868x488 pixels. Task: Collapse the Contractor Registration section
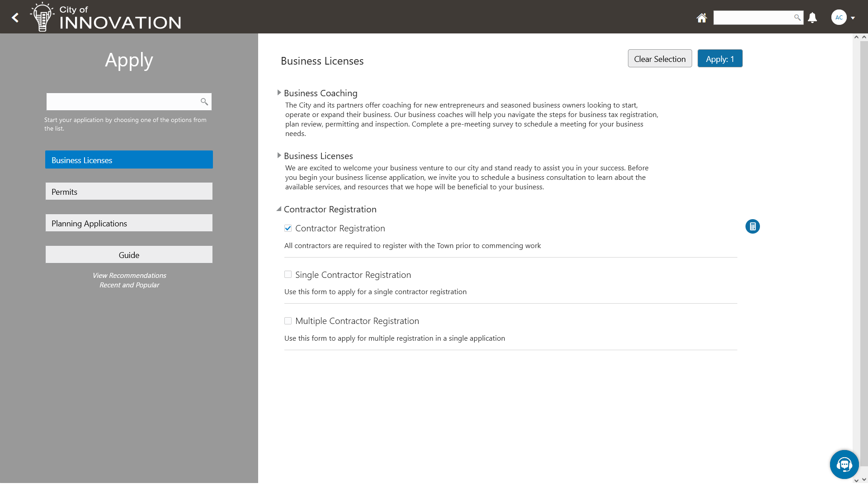point(278,209)
